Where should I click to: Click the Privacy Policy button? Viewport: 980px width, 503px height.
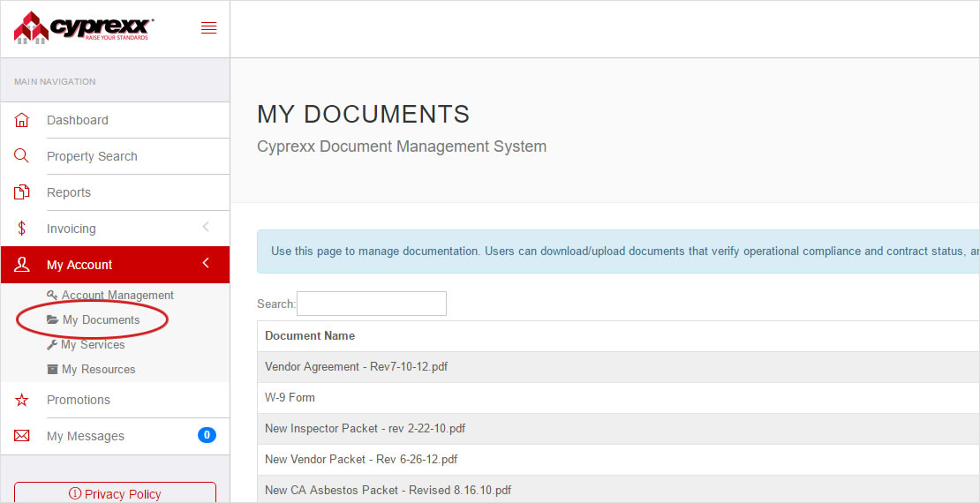115,493
